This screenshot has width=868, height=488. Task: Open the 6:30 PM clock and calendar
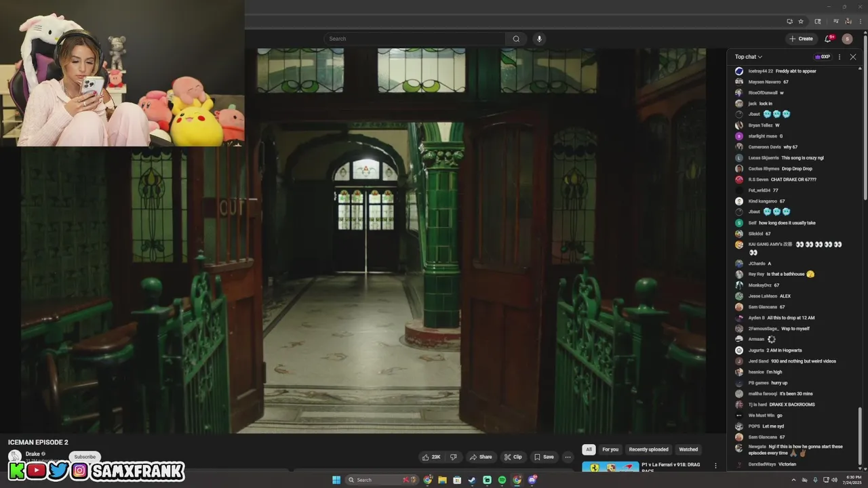[852, 480]
